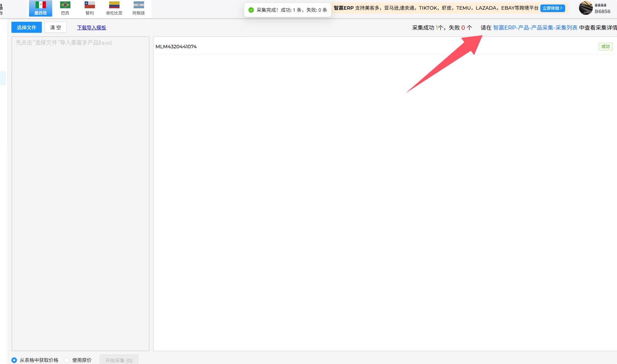617x364 pixels.
Task: Click the Excel import text area
Action: [80, 194]
